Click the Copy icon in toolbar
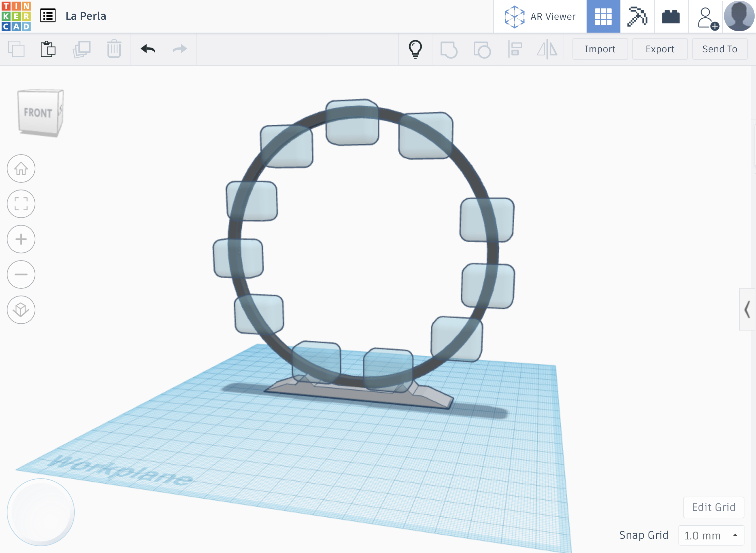The height and width of the screenshot is (553, 756). pyautogui.click(x=16, y=49)
